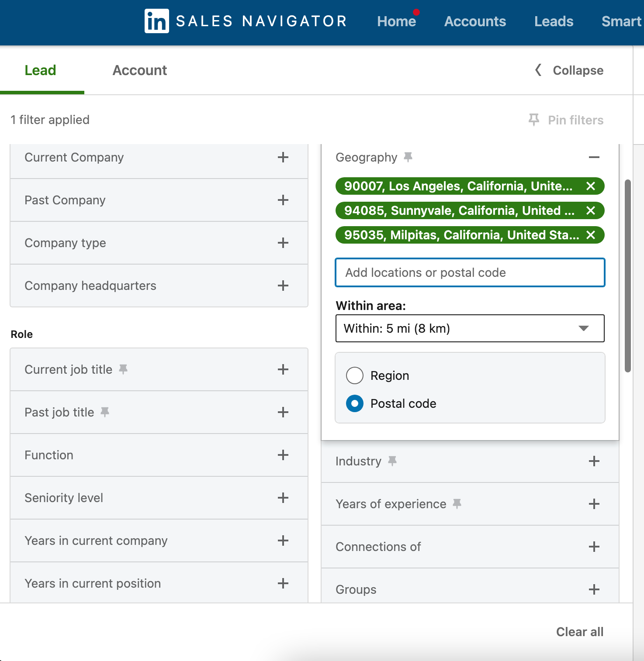Image resolution: width=644 pixels, height=661 pixels.
Task: Expand the Past job title filter
Action: (x=283, y=412)
